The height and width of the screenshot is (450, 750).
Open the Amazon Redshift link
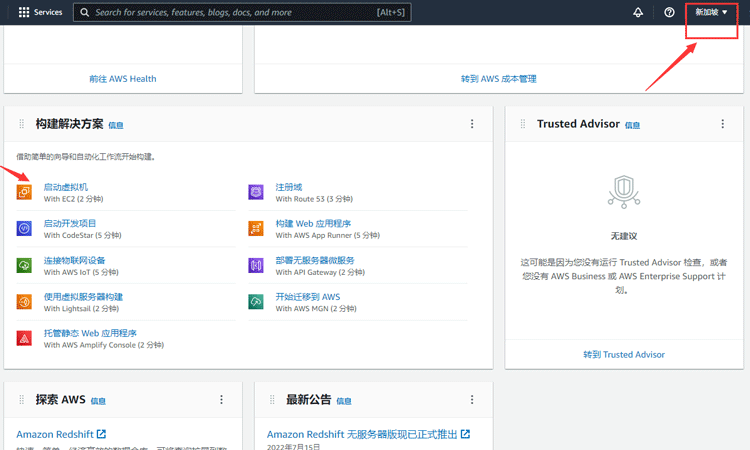click(x=55, y=434)
